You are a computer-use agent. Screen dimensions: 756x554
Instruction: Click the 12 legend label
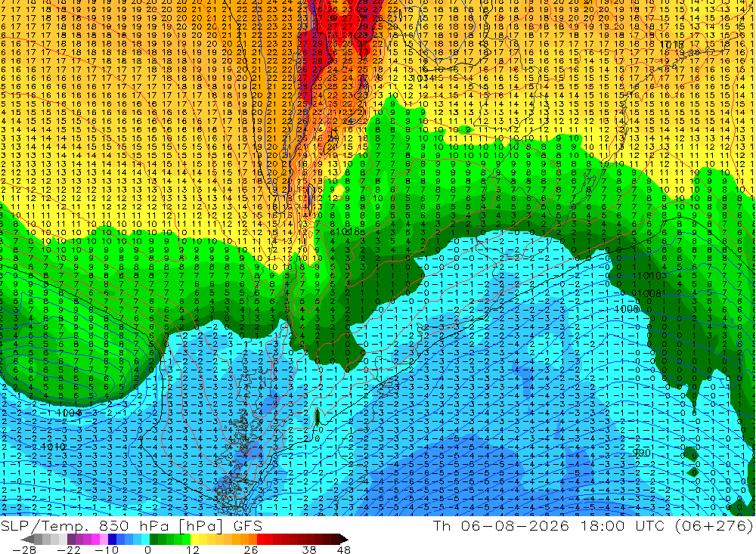click(193, 550)
